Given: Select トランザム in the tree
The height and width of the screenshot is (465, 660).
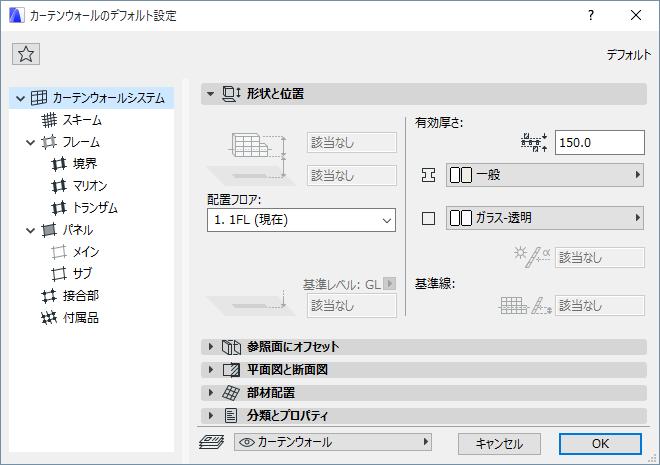Looking at the screenshot, I should click(x=95, y=207).
